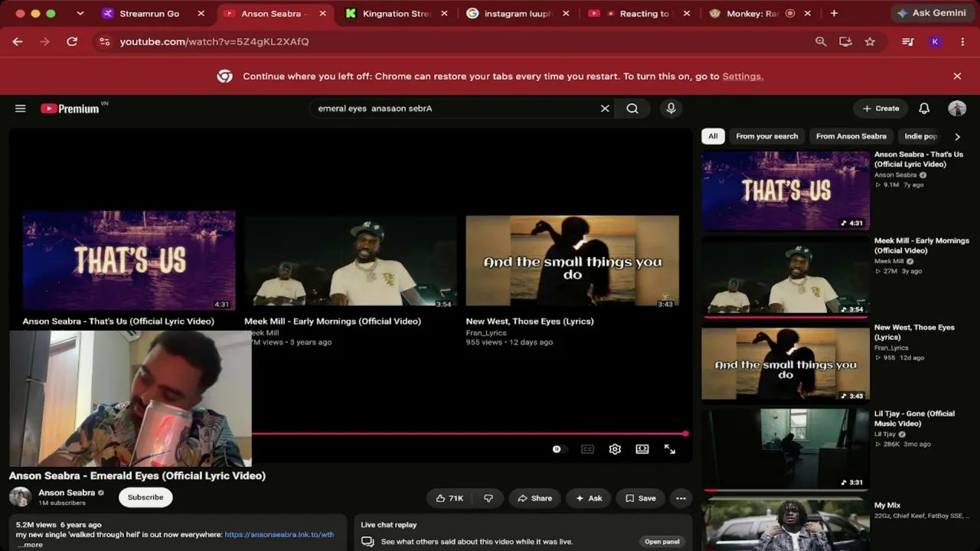Select the Indie pop chip
The image size is (980, 551).
(x=921, y=136)
